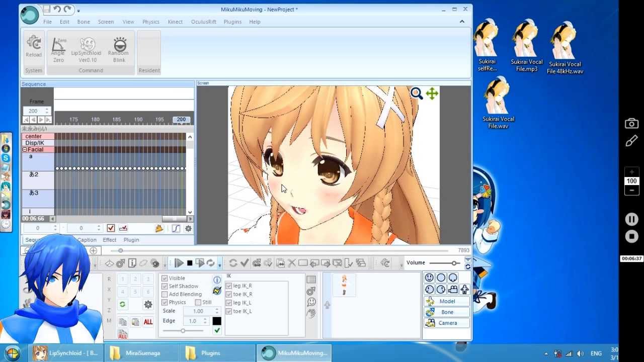Click the Stop square in playback toolbar

(190, 263)
